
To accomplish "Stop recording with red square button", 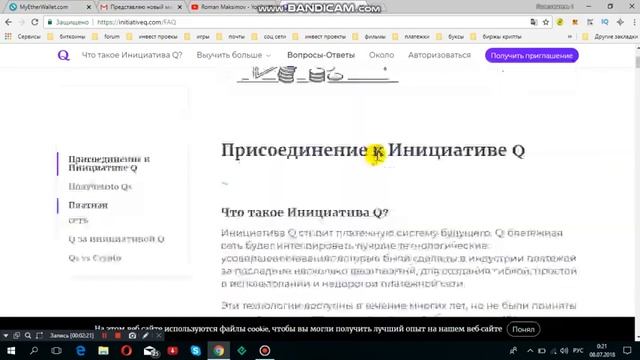I will (118, 336).
